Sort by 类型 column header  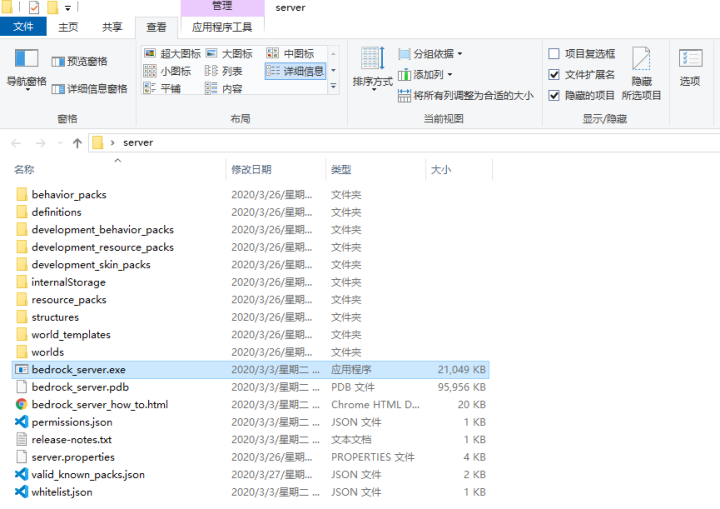376,170
